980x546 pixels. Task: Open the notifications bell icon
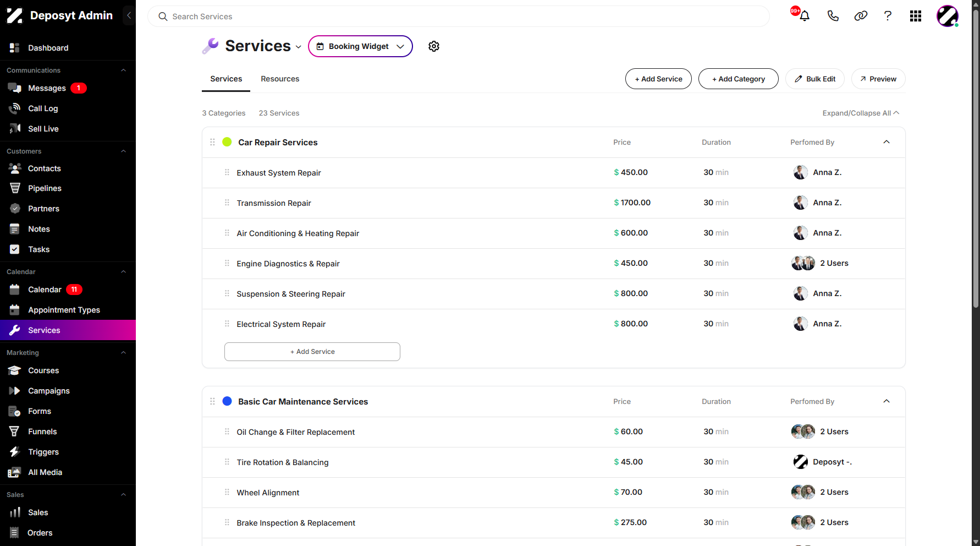pyautogui.click(x=804, y=16)
